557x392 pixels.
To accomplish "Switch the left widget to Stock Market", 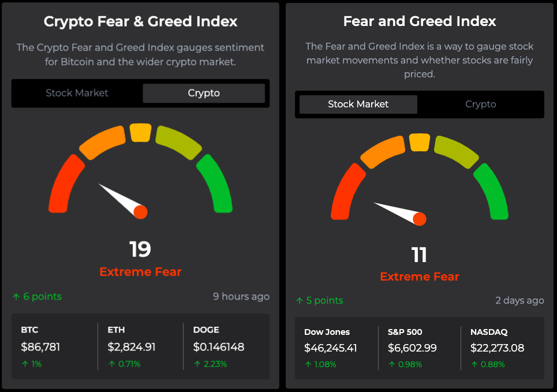I will (77, 93).
